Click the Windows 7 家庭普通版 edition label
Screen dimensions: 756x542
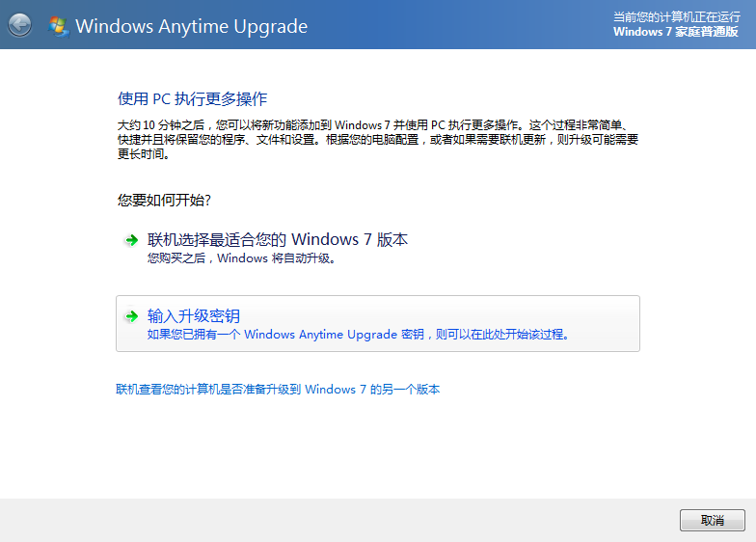pyautogui.click(x=676, y=32)
